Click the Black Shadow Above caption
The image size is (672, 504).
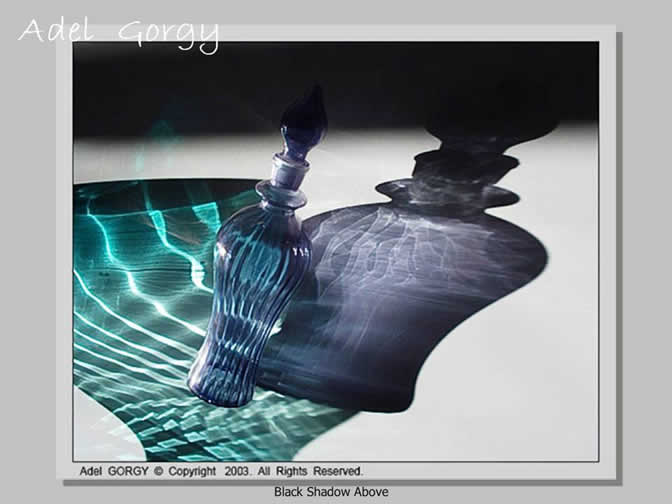pos(331,492)
